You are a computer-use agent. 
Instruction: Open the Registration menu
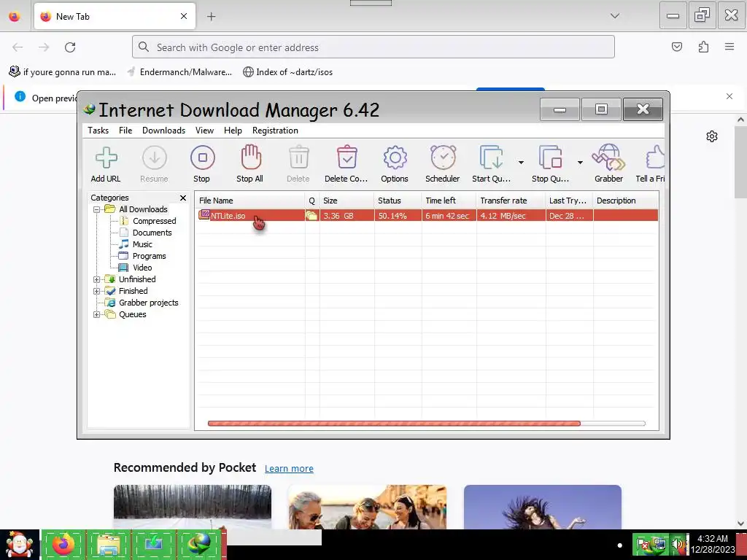point(275,131)
